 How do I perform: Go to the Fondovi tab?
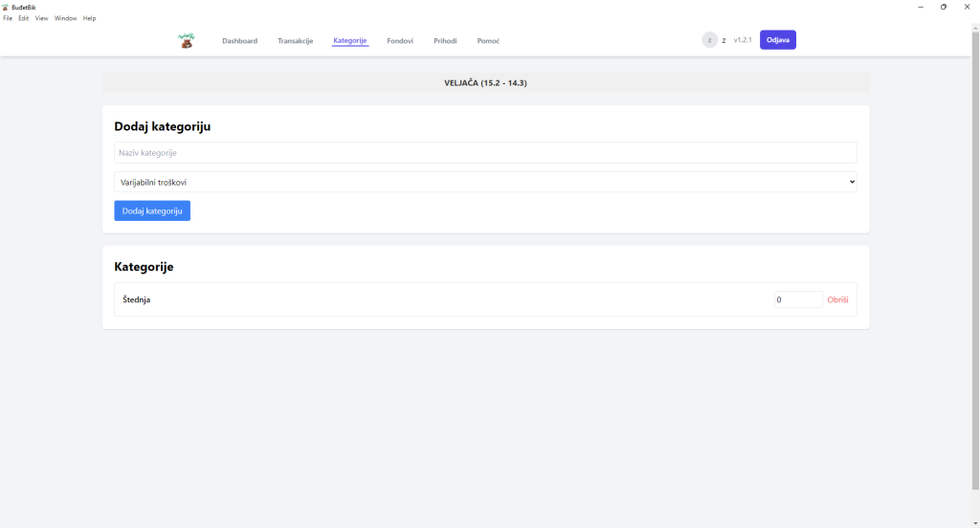400,41
